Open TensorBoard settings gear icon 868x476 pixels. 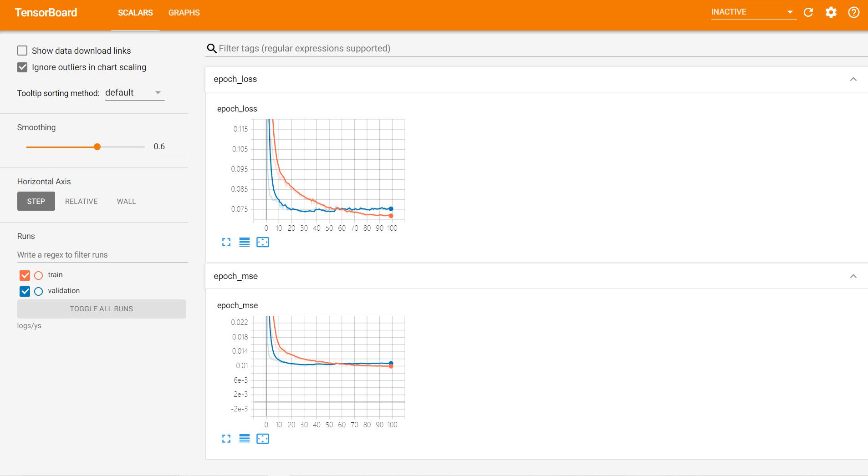pos(831,12)
